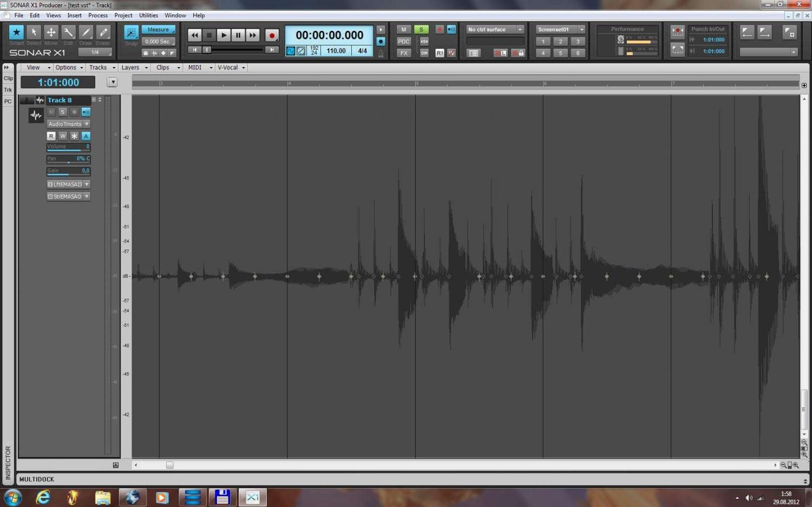Pick the Draw pencil tool
Screen dimensions: 812x507
coord(86,32)
